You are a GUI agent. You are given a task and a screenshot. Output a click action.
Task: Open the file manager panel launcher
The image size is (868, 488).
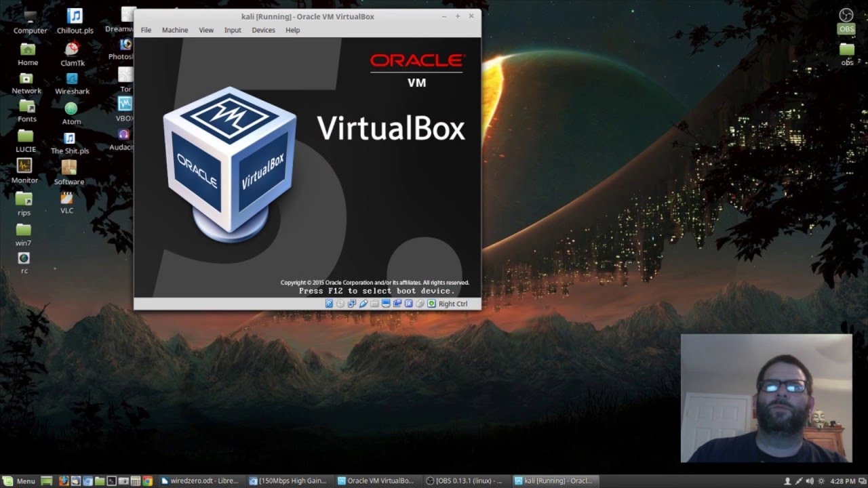(100, 481)
